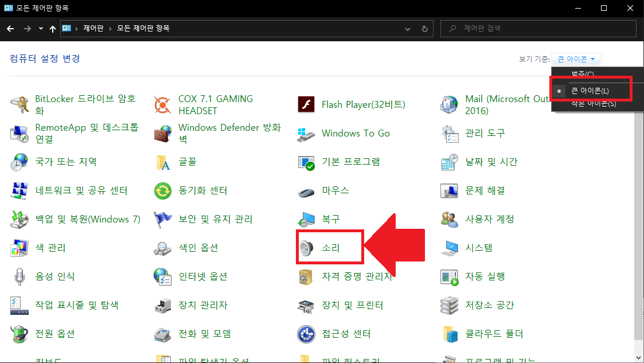Select the 작은 아이콘(S) view option
Image resolution: width=644 pixels, height=363 pixels.
pos(594,104)
